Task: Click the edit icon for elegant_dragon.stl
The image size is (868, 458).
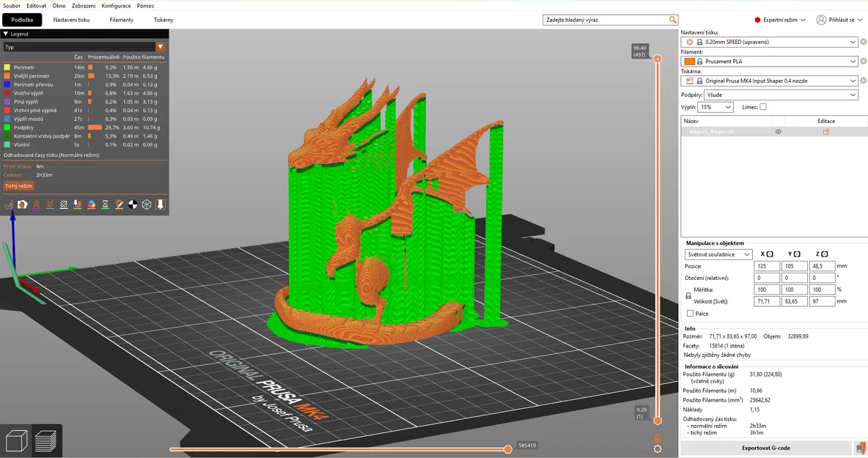Action: click(x=825, y=132)
